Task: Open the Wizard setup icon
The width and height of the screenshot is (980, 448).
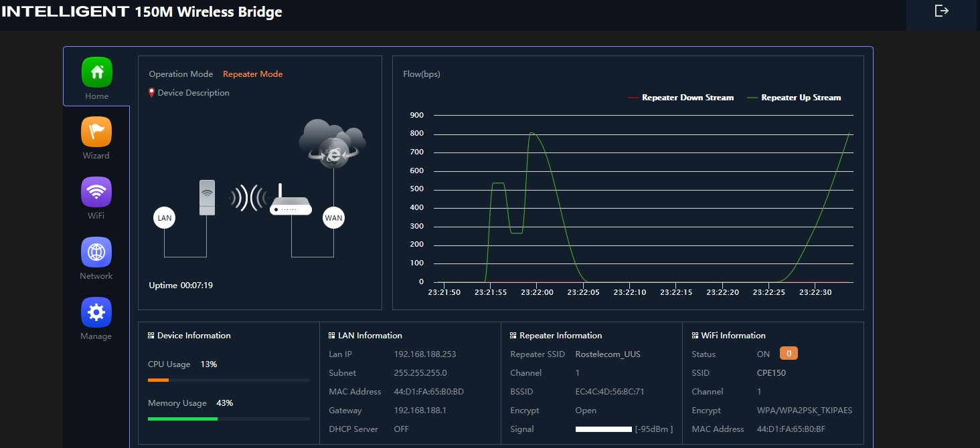Action: 96,132
